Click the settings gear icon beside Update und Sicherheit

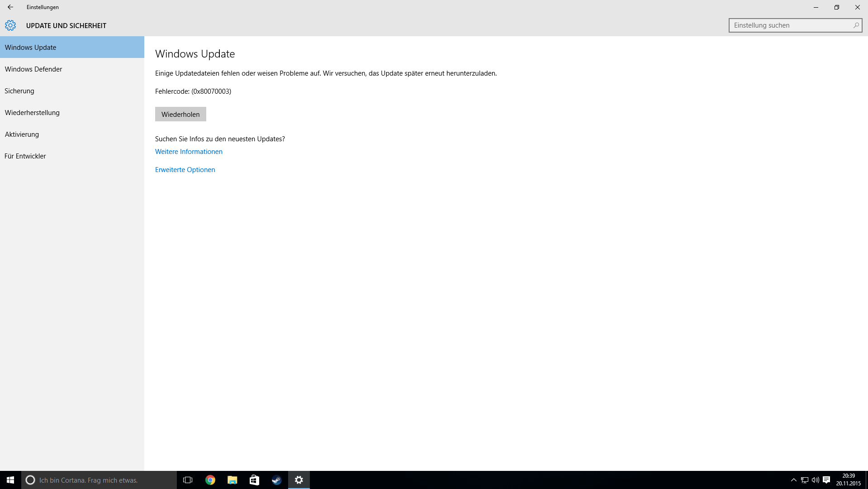coord(10,25)
